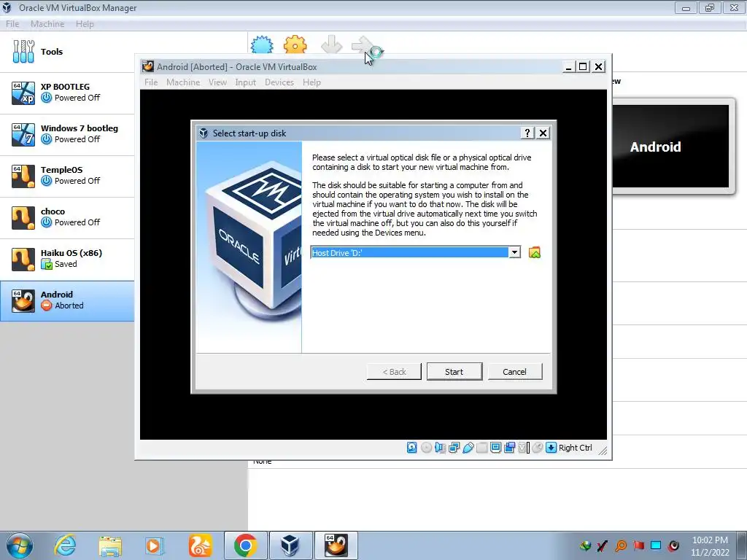Select the Haiku OS (x86) virtual machine
The height and width of the screenshot is (560, 747).
(x=66, y=259)
